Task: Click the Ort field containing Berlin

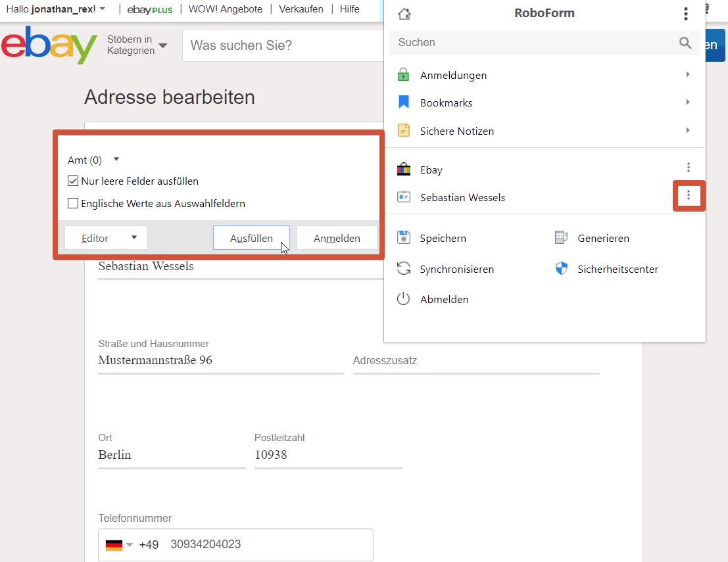Action: pyautogui.click(x=172, y=456)
